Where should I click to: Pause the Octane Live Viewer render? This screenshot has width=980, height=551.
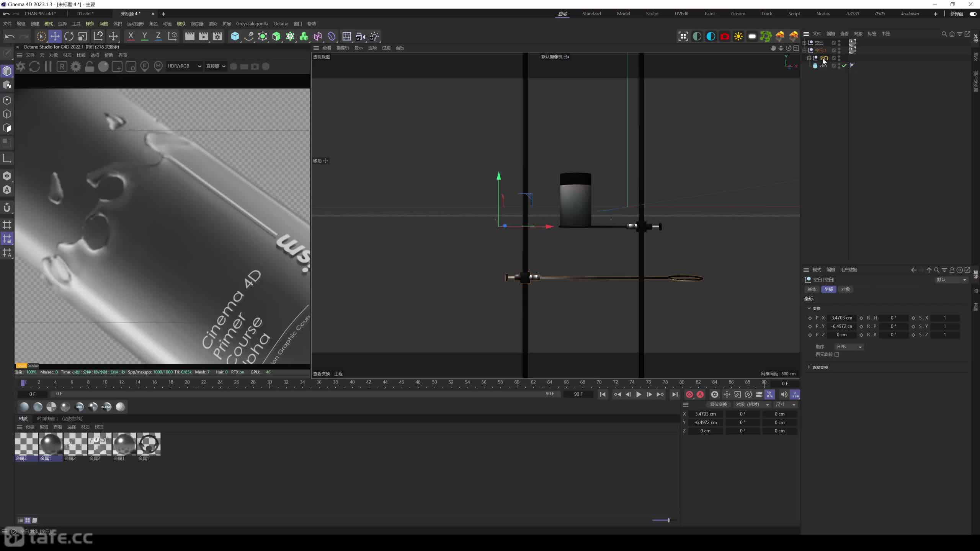(48, 67)
